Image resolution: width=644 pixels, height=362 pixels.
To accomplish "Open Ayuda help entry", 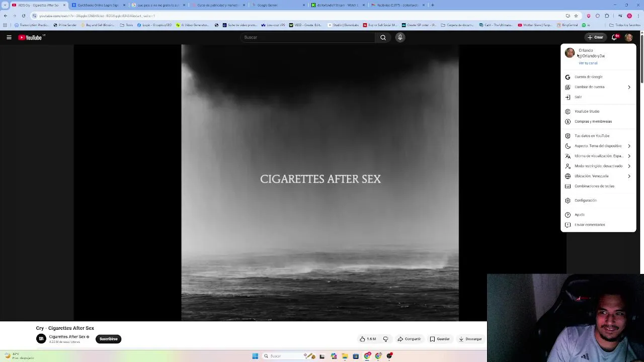I will point(598,215).
